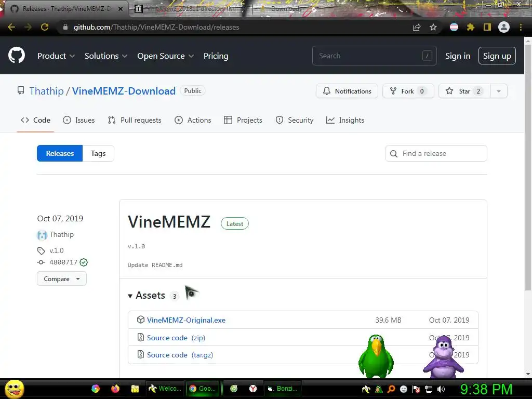This screenshot has height=399, width=532.
Task: Expand the Open Source menu
Action: pyautogui.click(x=166, y=56)
